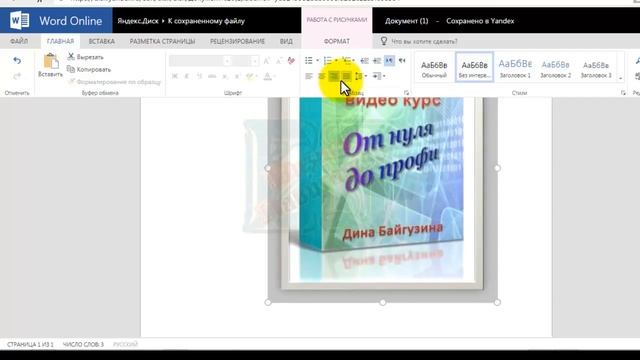Apply the Заголовок 2 style
The height and width of the screenshot is (360, 640).
point(556,68)
